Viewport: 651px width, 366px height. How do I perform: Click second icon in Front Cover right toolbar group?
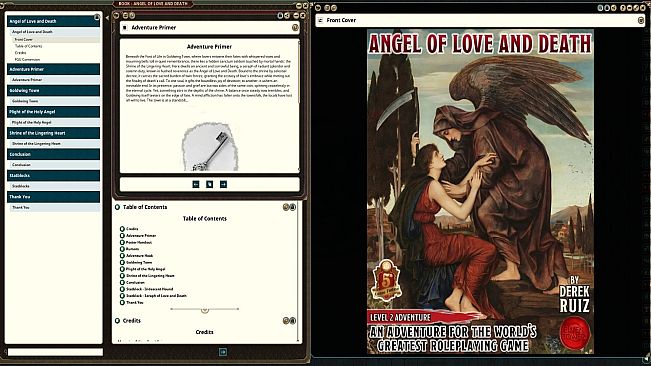point(607,7)
